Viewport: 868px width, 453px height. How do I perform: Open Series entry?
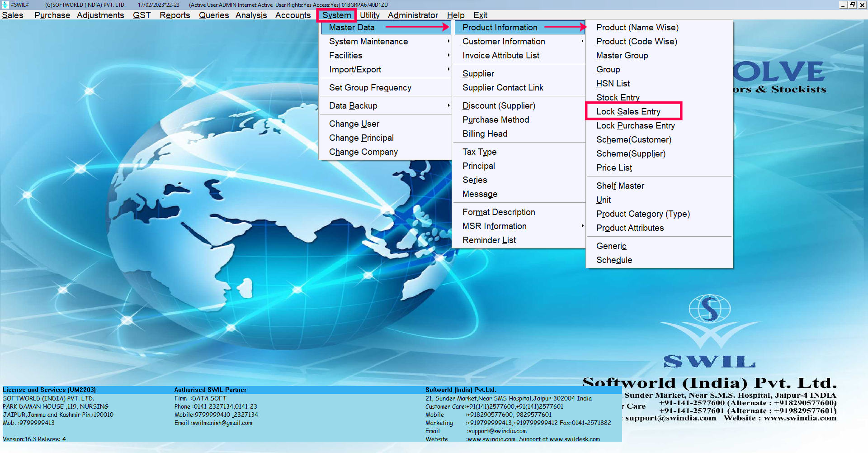pos(519,180)
